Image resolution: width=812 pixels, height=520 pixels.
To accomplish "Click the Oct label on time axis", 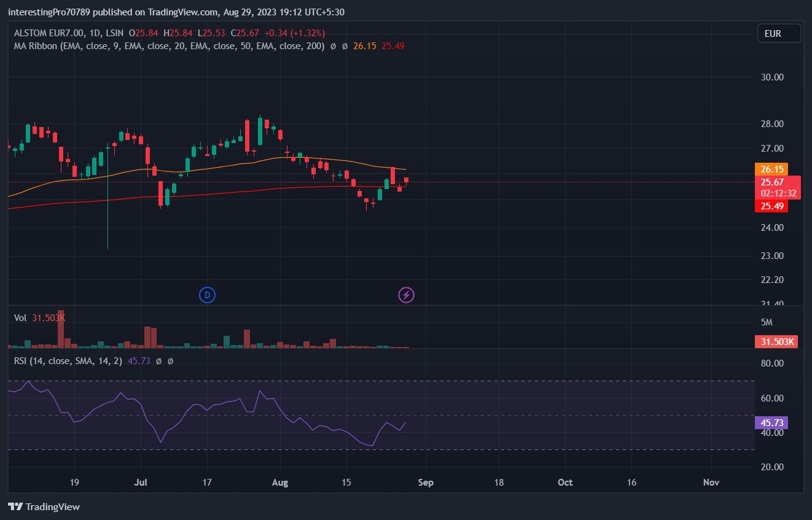I will [565, 483].
